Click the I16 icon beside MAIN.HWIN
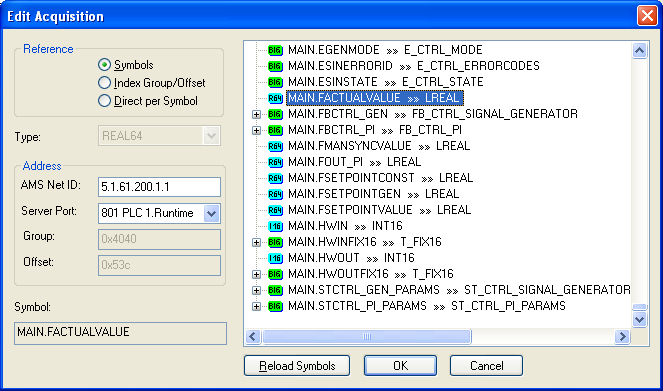Screen dimensions: 663x391 275,226
